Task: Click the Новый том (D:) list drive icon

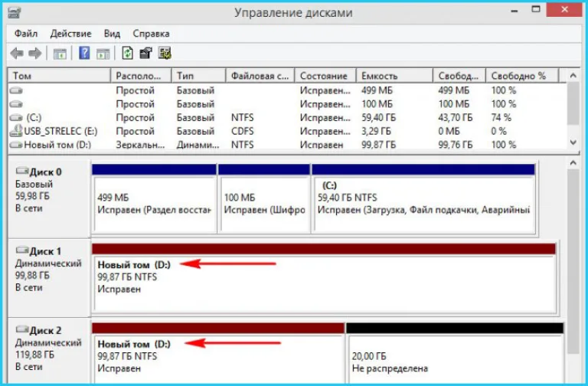Action: pos(16,145)
